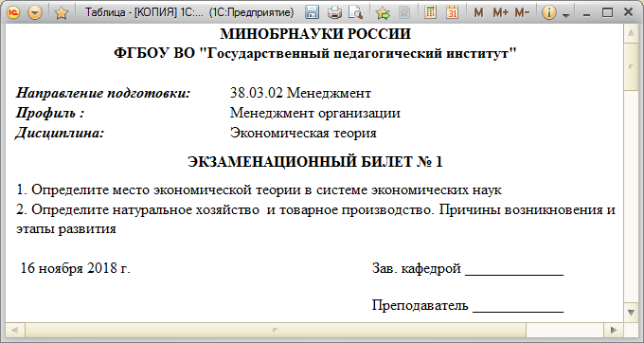Select the ЭКЗАМЕНАЦИОННЫЙ БИЛЕТ № 1 heading cell
The image size is (644, 343).
tap(315, 162)
